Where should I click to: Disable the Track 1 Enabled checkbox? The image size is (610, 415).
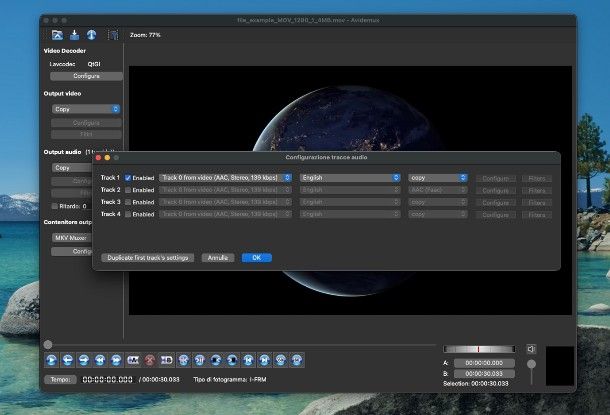tap(129, 178)
